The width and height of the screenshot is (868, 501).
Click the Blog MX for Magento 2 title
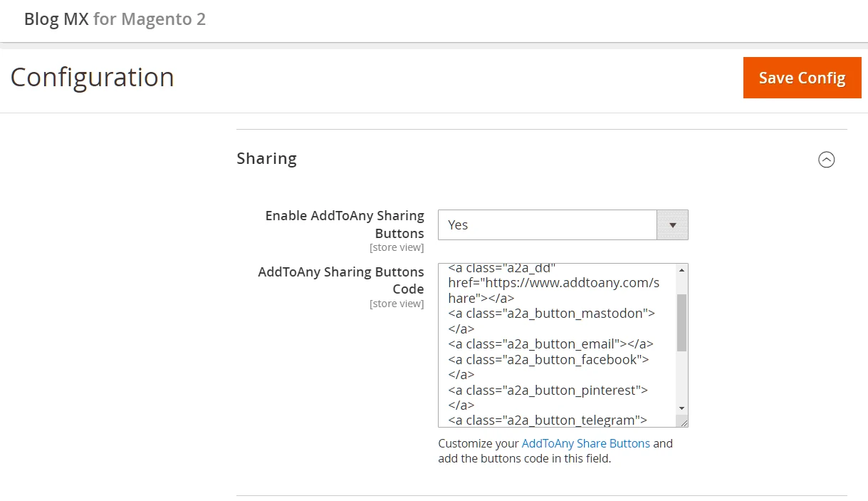(115, 19)
